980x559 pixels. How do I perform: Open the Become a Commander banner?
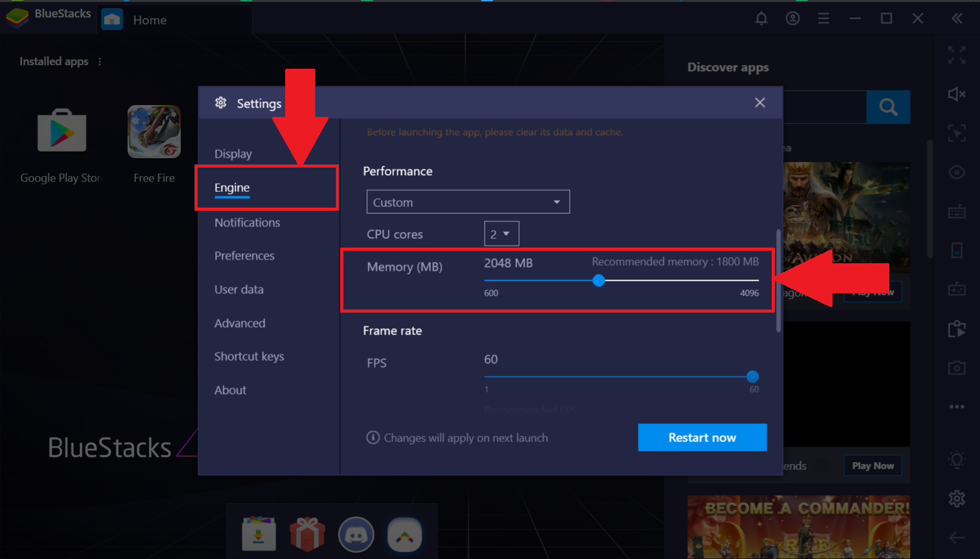(799, 527)
